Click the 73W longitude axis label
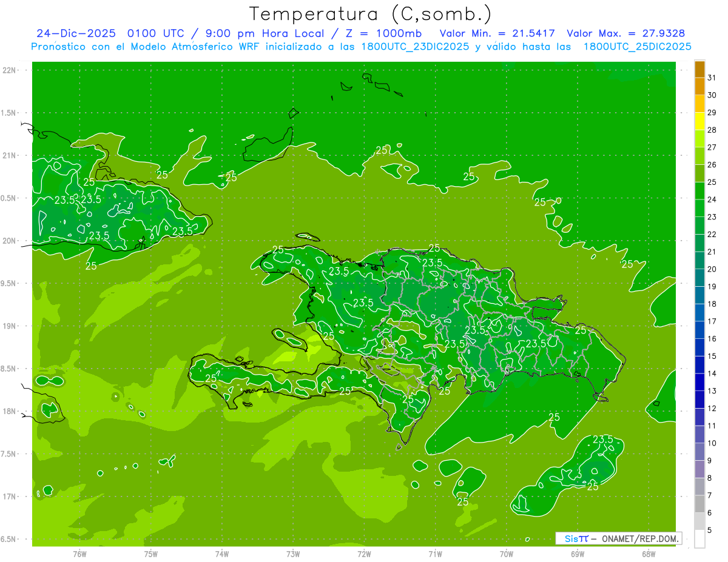Image resolution: width=728 pixels, height=562 pixels. 293,554
